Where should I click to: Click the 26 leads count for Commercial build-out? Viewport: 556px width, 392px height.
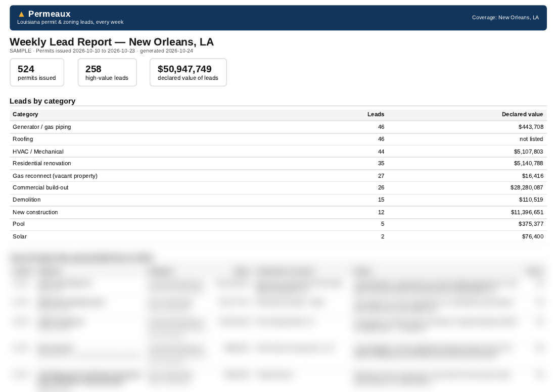click(381, 187)
